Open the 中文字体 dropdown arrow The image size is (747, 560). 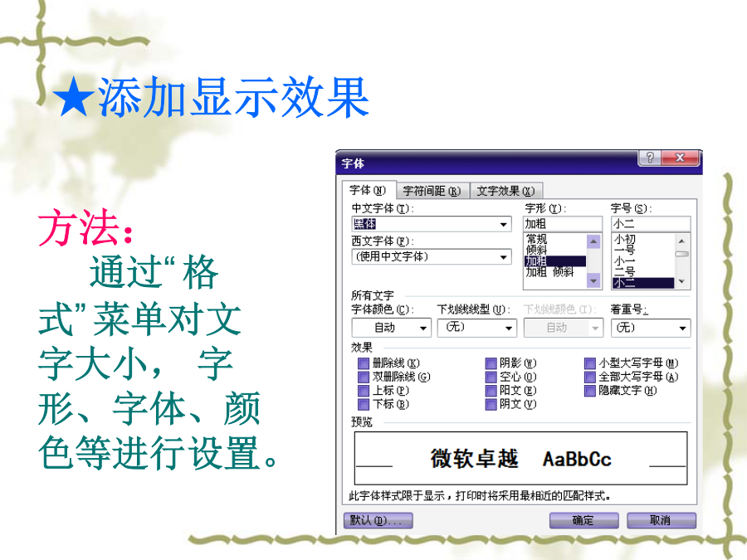[x=504, y=224]
